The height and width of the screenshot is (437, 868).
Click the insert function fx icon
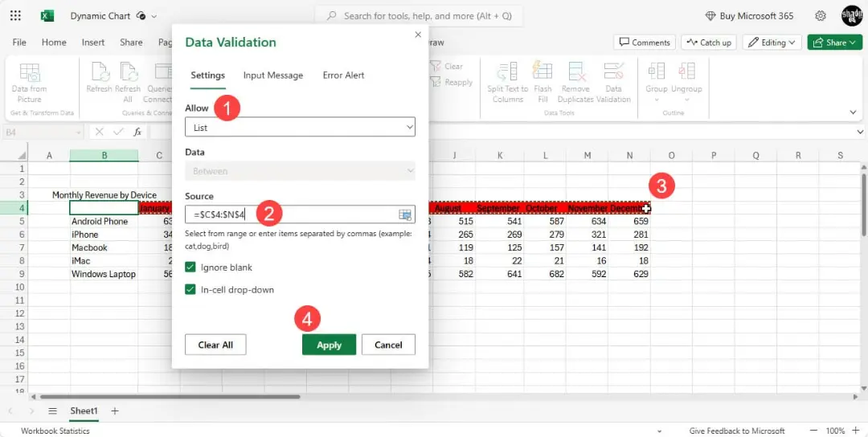pos(137,133)
